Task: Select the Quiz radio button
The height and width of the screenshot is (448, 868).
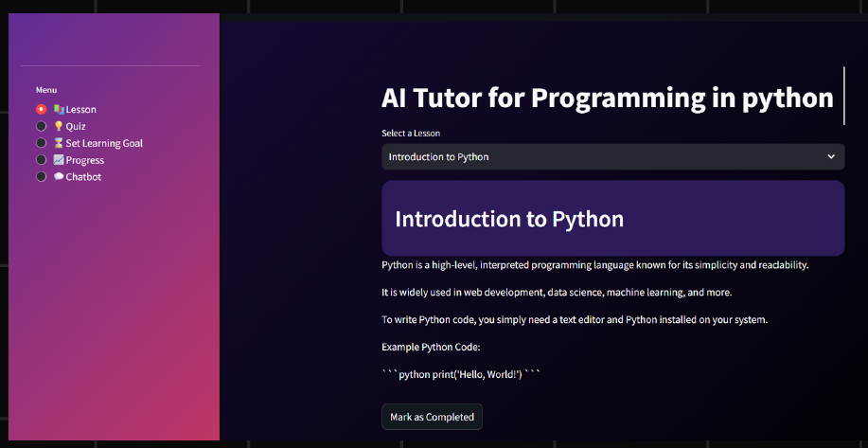Action: (41, 126)
